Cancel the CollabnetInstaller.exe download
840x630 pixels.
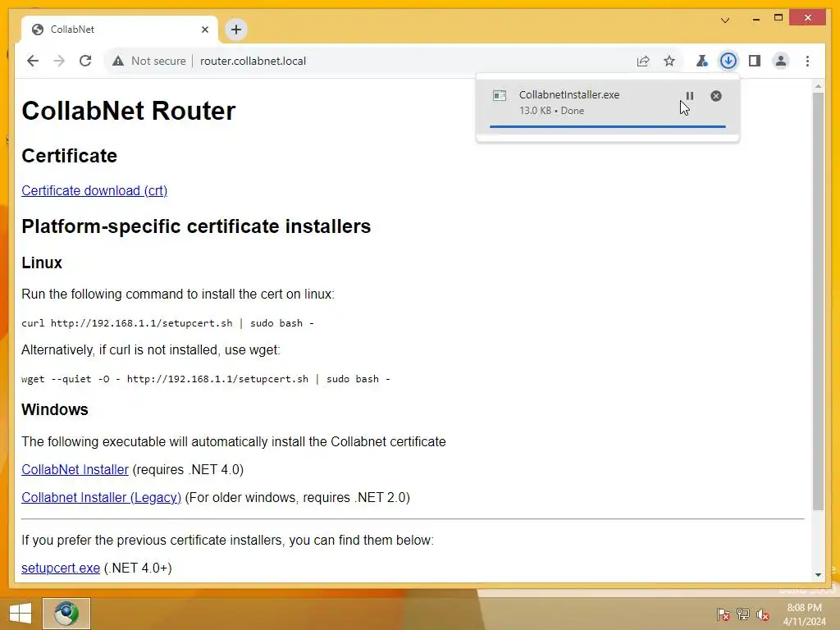click(715, 96)
